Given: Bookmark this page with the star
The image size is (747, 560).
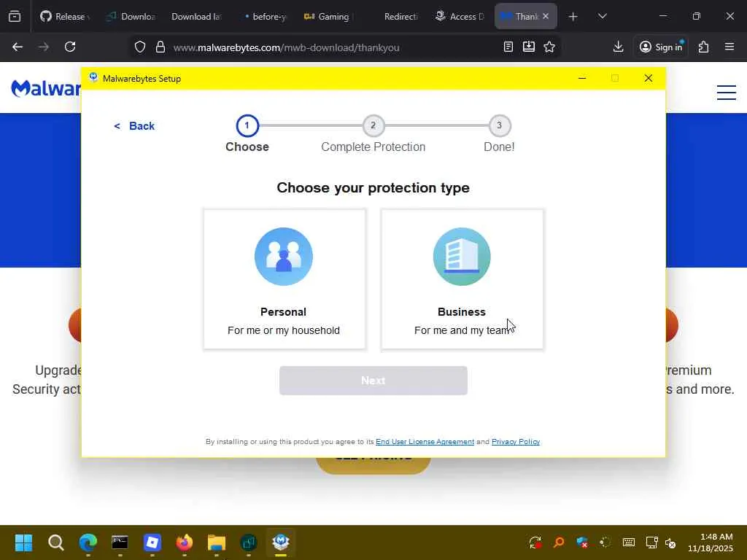Looking at the screenshot, I should pyautogui.click(x=549, y=47).
